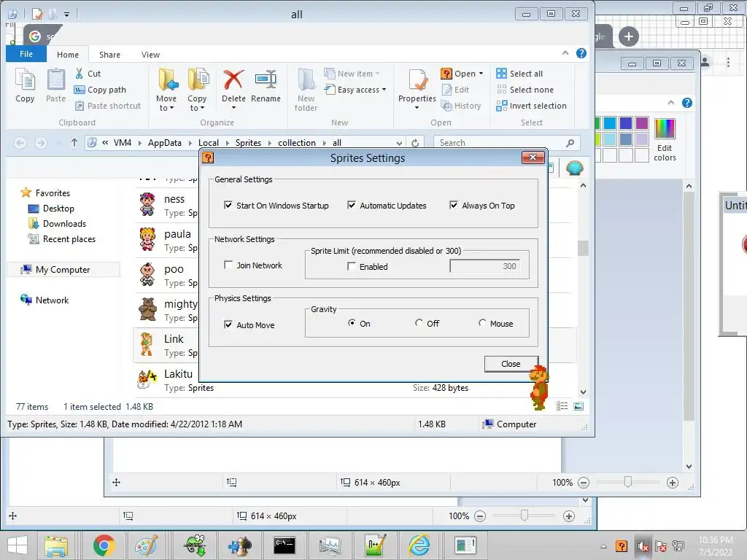
Task: Switch to details view icon in status bar
Action: pos(562,406)
